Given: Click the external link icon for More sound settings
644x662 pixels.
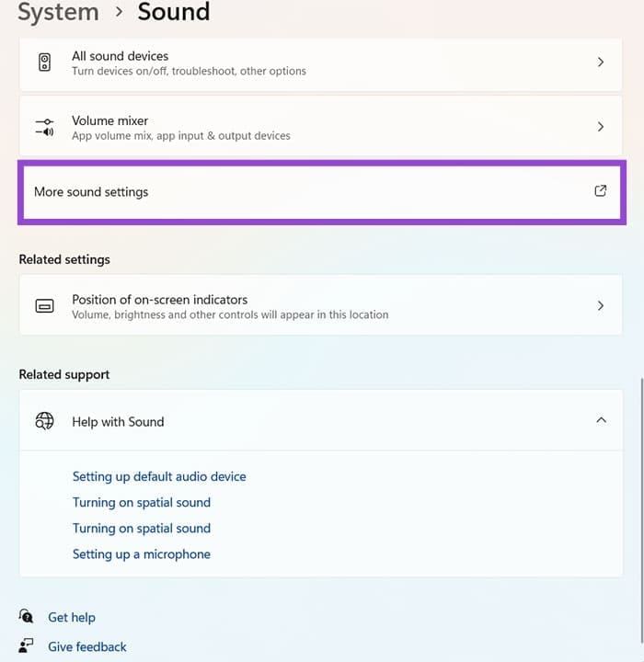Looking at the screenshot, I should tap(601, 191).
